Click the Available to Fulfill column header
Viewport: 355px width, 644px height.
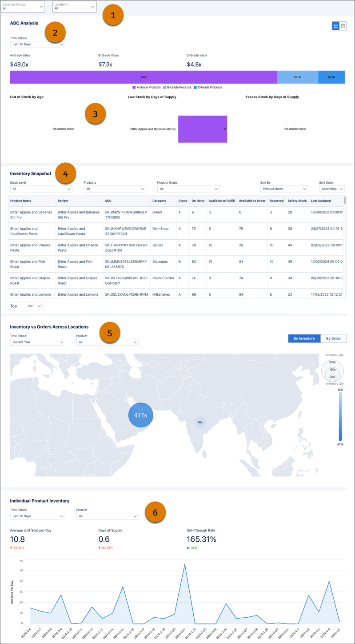[222, 201]
